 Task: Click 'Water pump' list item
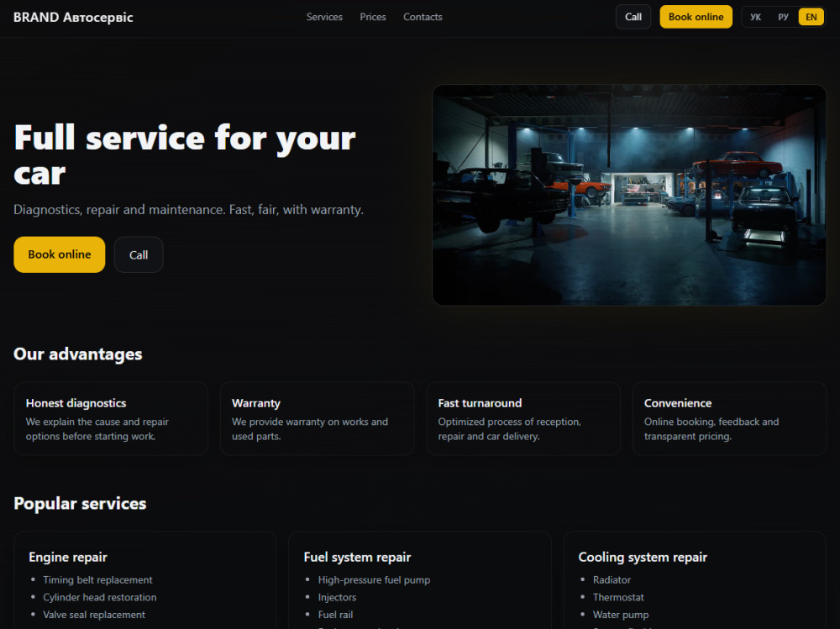tap(621, 615)
